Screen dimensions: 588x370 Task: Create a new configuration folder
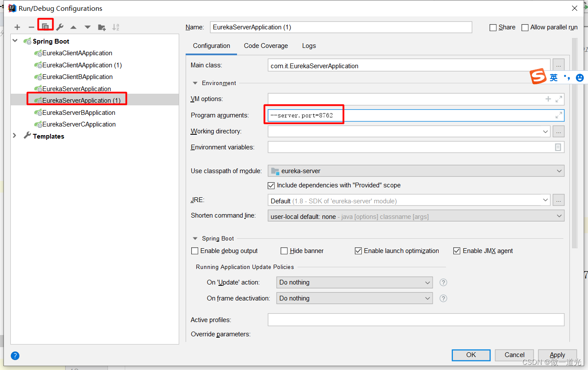101,27
